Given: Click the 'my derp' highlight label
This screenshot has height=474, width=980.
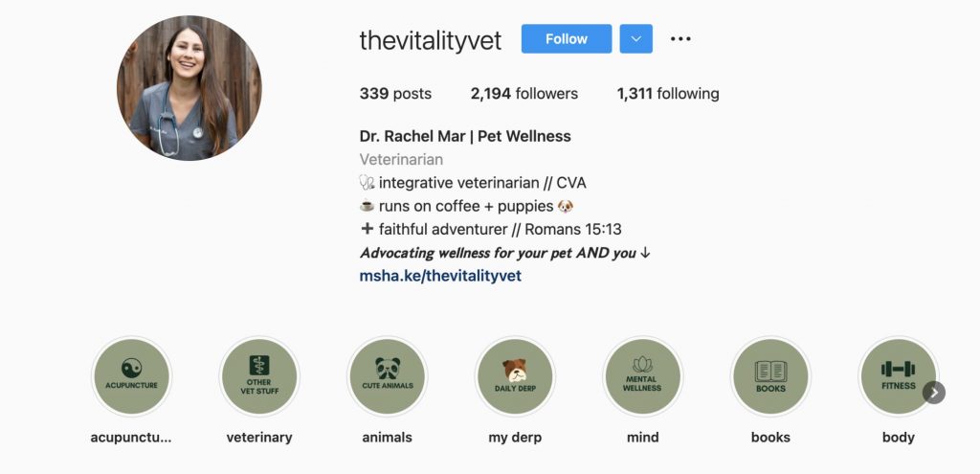Looking at the screenshot, I should click(x=515, y=438).
